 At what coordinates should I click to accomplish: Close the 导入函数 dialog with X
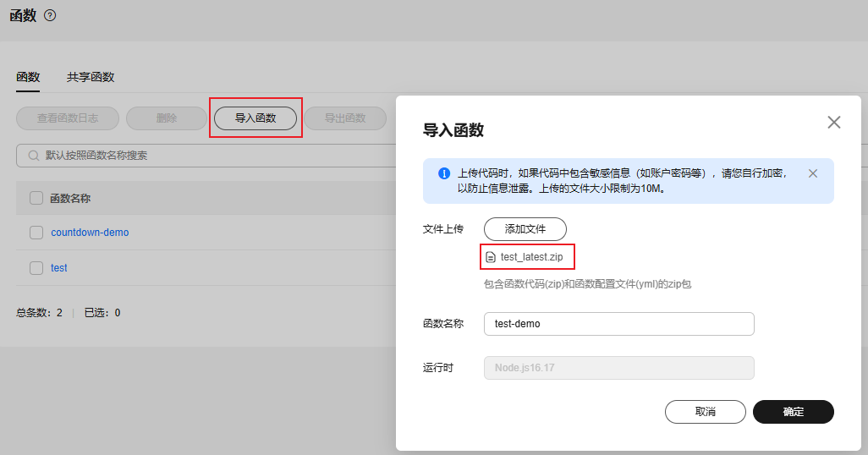(x=833, y=122)
